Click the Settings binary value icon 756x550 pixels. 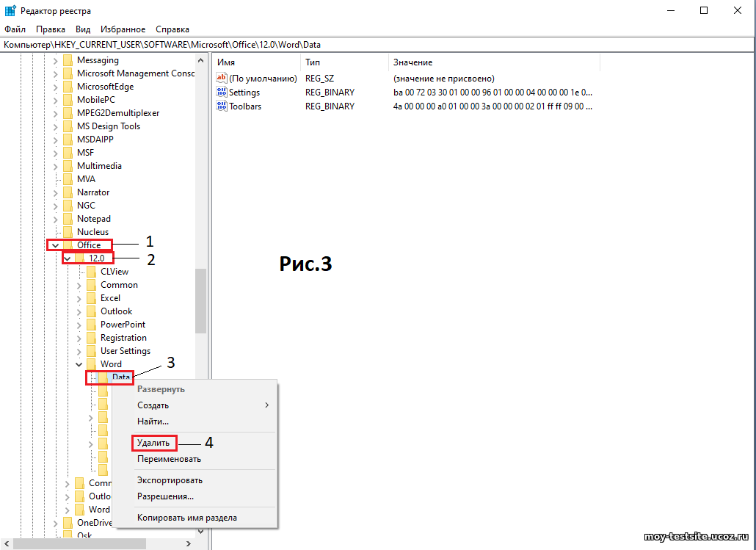(x=222, y=93)
